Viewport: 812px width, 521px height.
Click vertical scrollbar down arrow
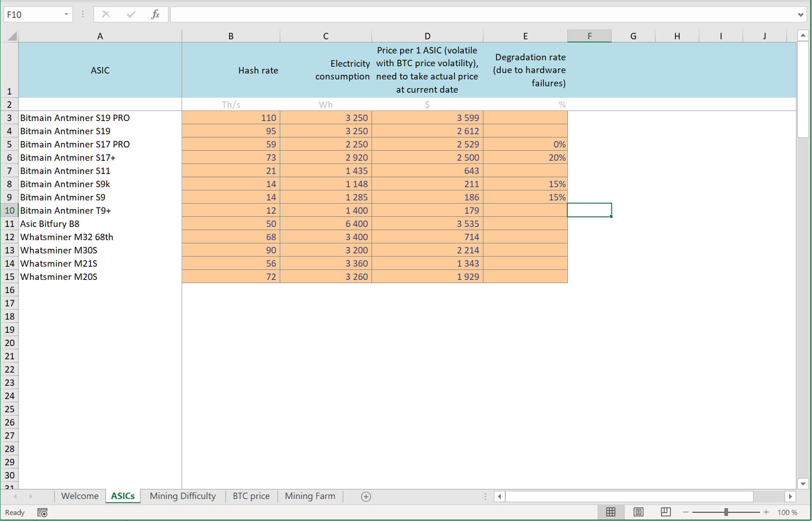pyautogui.click(x=803, y=484)
